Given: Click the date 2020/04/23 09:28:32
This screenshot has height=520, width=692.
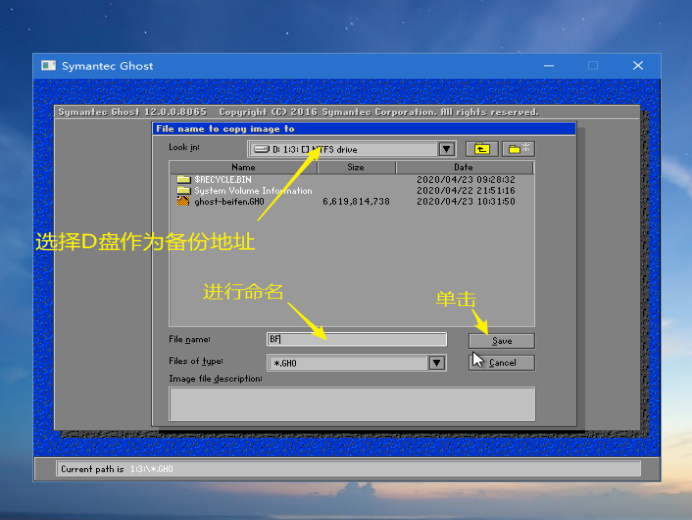Looking at the screenshot, I should 466,180.
